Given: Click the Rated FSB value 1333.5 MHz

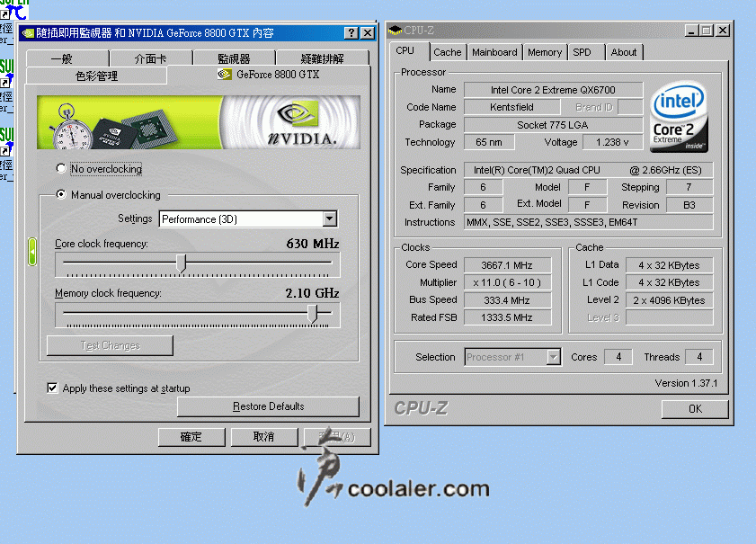Looking at the screenshot, I should [x=507, y=317].
